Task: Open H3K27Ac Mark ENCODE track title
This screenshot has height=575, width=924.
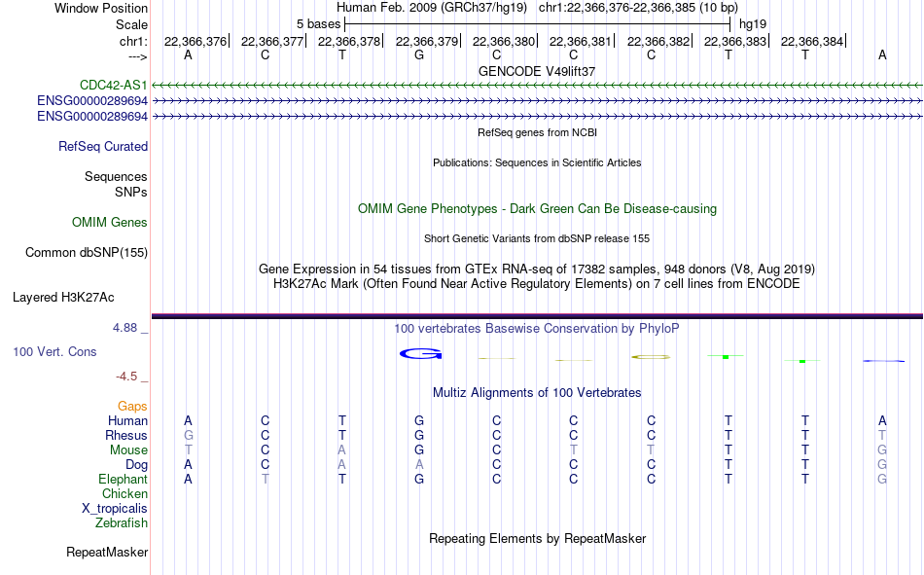Action: coord(537,284)
